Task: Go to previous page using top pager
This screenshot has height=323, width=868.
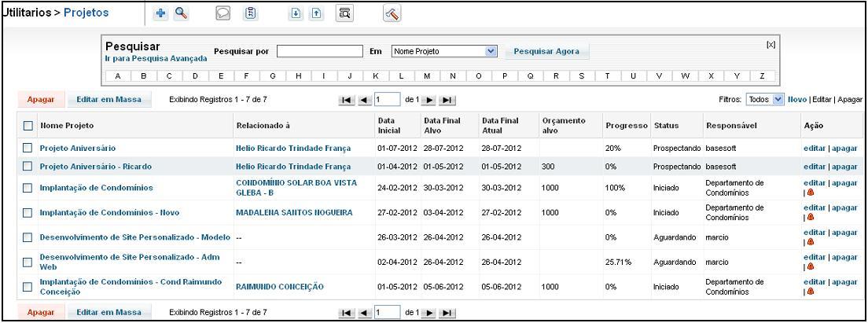Action: pos(364,100)
